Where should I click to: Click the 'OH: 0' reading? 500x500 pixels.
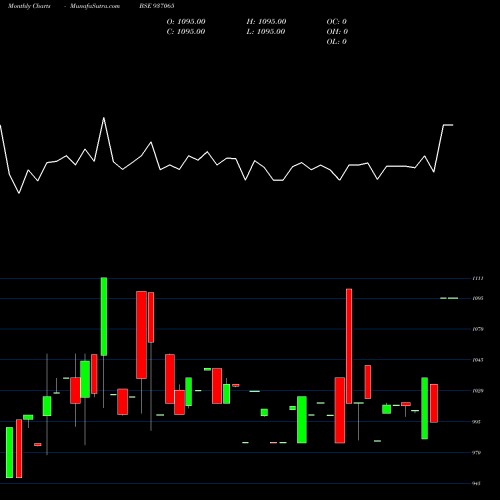pos(337,32)
